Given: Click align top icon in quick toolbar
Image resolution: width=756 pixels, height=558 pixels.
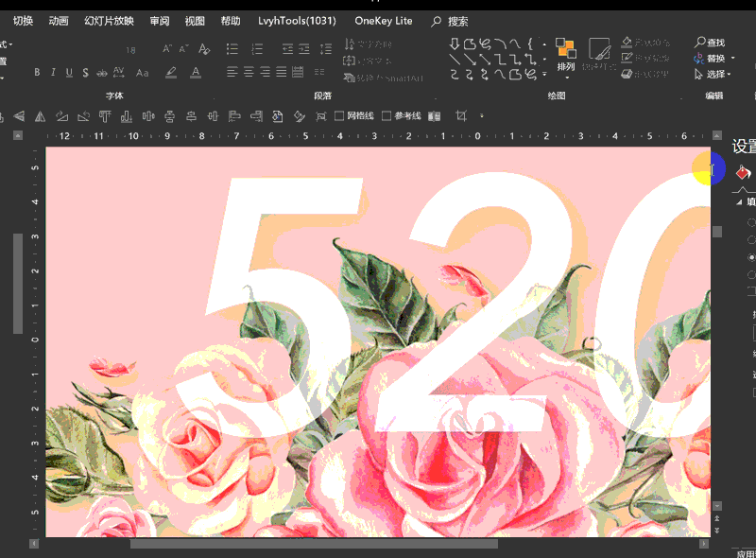Looking at the screenshot, I should [105, 115].
